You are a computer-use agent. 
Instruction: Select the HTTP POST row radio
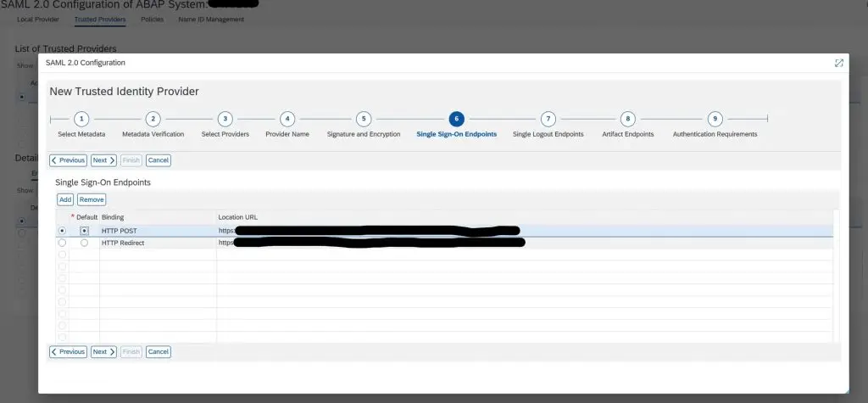coord(62,231)
